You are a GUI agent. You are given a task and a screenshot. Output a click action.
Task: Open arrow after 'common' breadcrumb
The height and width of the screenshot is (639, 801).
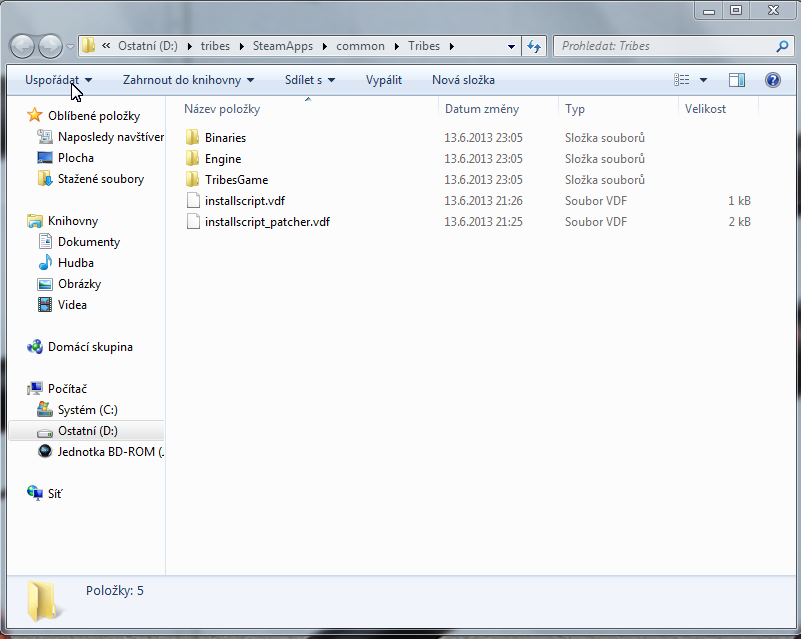397,46
